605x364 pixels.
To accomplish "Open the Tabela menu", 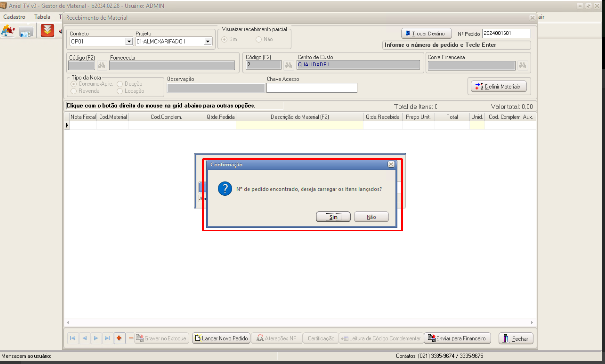I will tap(42, 17).
